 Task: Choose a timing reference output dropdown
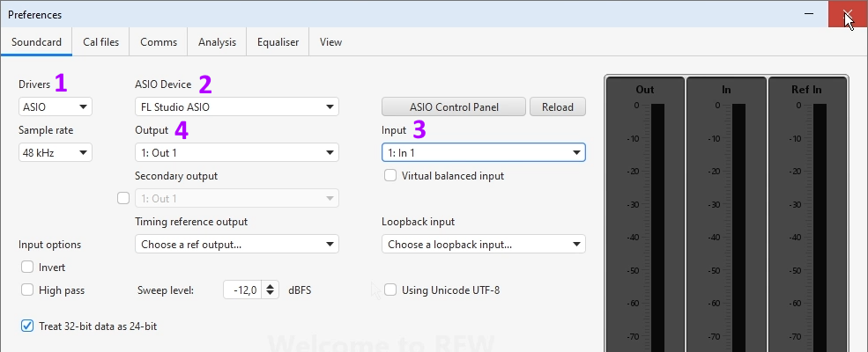(236, 245)
